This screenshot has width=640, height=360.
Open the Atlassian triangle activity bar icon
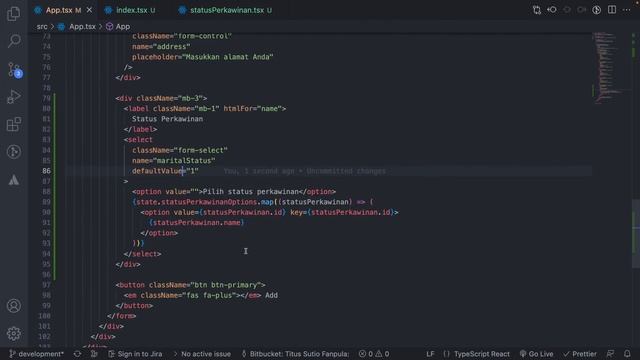14,180
